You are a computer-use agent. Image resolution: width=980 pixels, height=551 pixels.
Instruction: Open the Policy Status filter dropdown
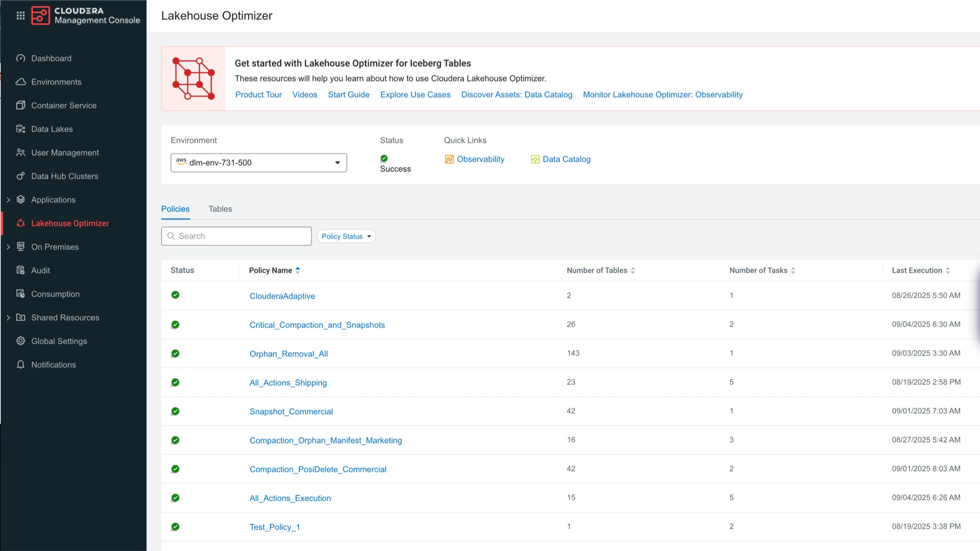346,236
